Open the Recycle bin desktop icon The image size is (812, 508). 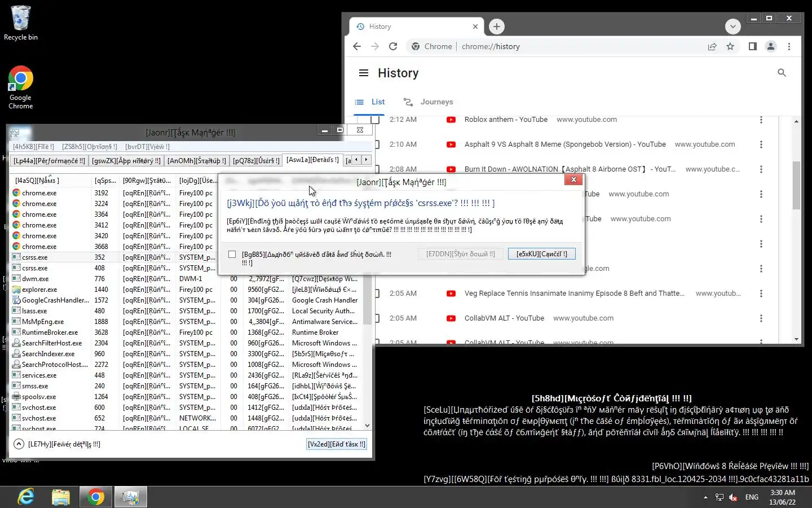20,23
